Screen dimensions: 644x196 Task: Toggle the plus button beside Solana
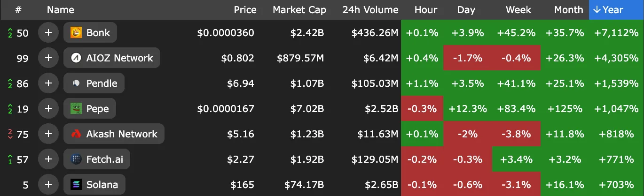(48, 185)
